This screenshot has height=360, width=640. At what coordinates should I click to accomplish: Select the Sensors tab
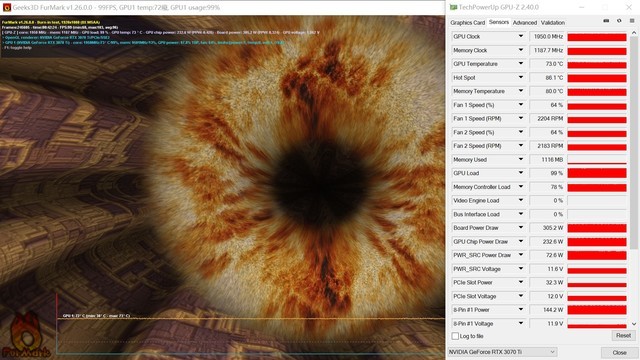tap(499, 22)
